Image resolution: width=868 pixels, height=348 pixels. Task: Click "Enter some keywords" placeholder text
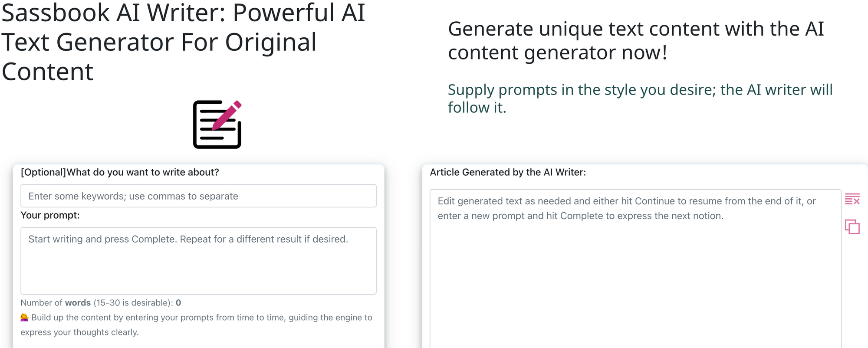(133, 196)
